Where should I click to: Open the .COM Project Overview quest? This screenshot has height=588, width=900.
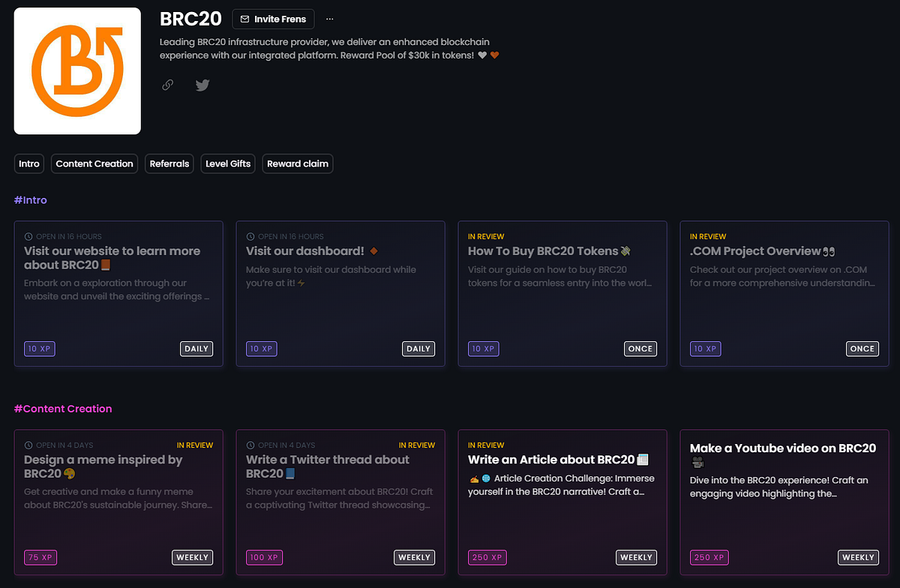coord(784,293)
